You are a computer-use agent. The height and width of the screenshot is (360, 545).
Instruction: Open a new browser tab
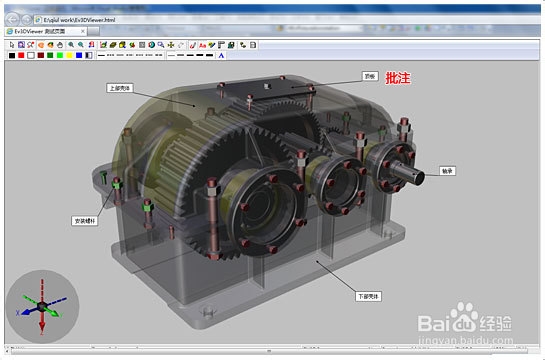[93, 32]
